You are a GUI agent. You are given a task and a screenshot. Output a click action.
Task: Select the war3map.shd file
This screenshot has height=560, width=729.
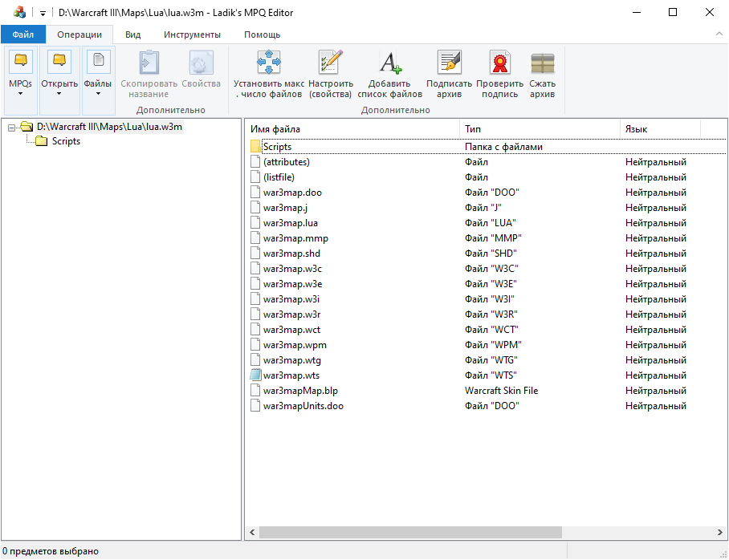pyautogui.click(x=291, y=254)
